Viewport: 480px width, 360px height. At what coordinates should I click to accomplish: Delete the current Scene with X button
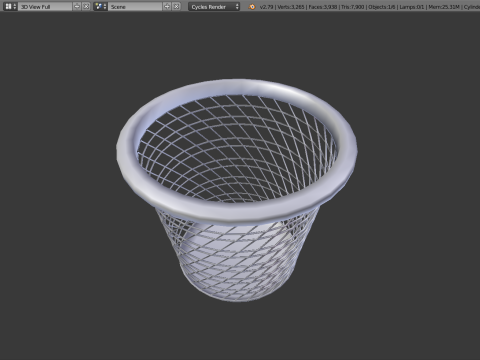pyautogui.click(x=176, y=6)
